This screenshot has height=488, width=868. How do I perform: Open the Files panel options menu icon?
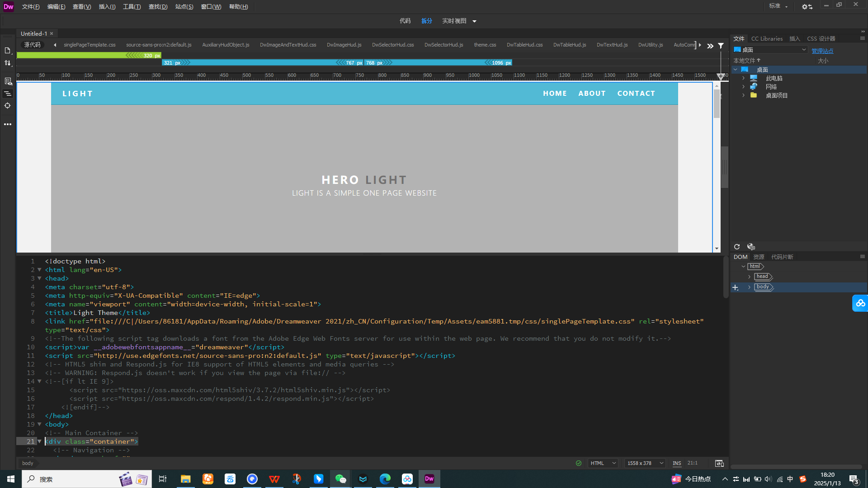(x=863, y=38)
